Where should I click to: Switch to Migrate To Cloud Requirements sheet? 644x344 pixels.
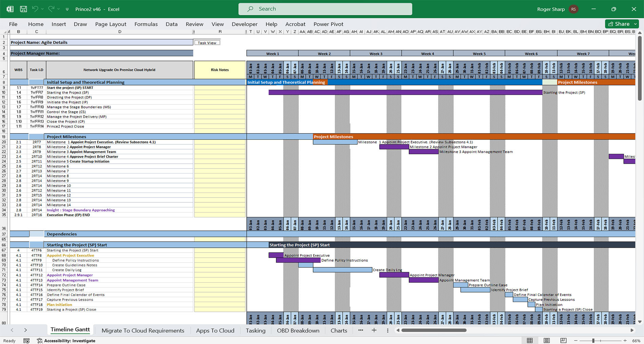[x=143, y=330]
